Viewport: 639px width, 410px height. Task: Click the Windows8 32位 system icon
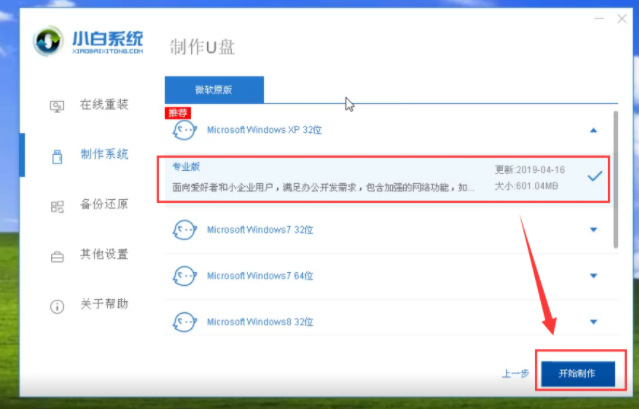click(x=183, y=321)
